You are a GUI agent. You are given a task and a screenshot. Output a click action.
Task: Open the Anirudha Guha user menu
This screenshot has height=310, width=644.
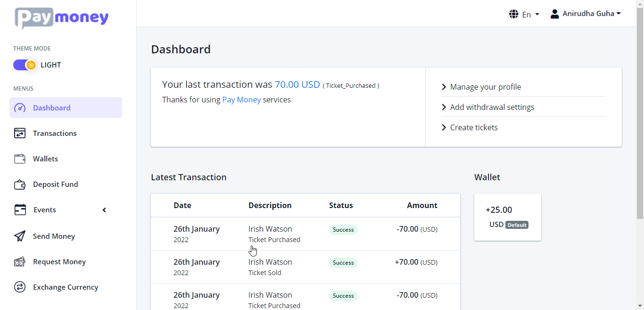point(586,14)
